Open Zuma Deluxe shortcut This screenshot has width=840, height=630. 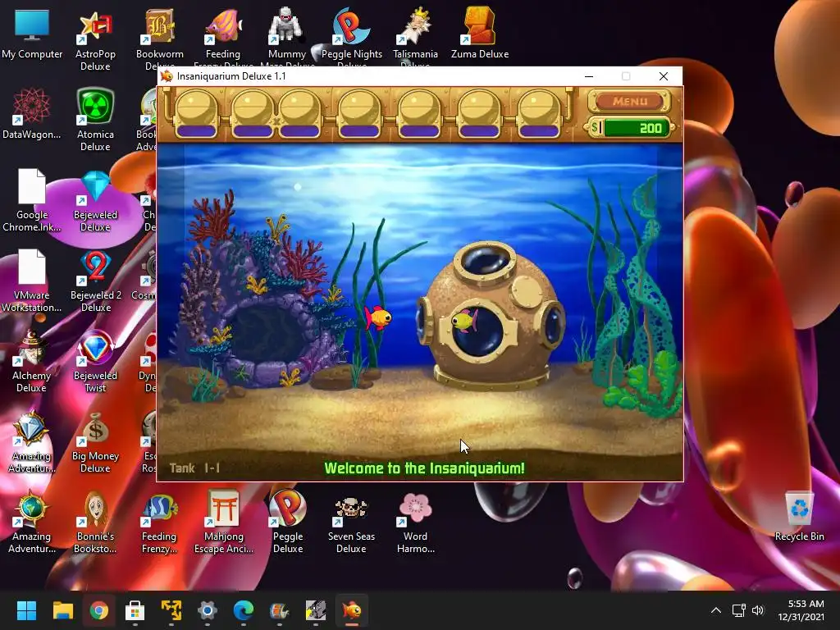pos(479,34)
